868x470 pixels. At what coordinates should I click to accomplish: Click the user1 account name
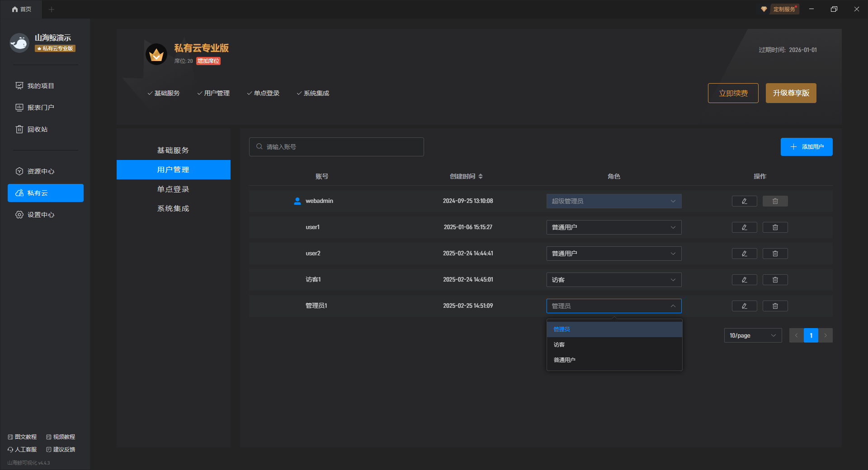click(313, 227)
